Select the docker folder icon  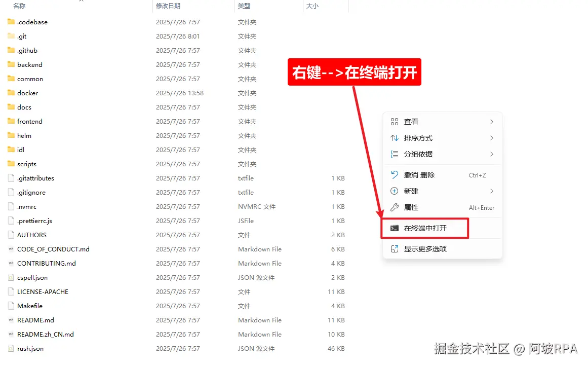[x=11, y=93]
